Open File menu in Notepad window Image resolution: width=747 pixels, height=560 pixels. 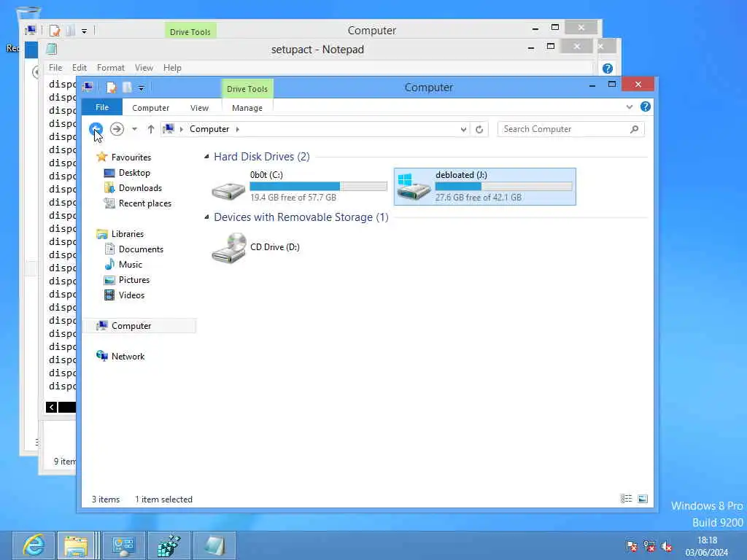(55, 68)
